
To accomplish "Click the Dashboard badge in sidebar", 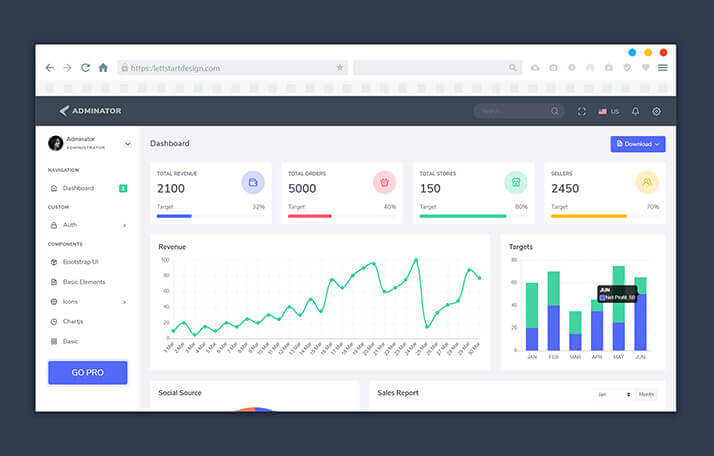I will 123,188.
